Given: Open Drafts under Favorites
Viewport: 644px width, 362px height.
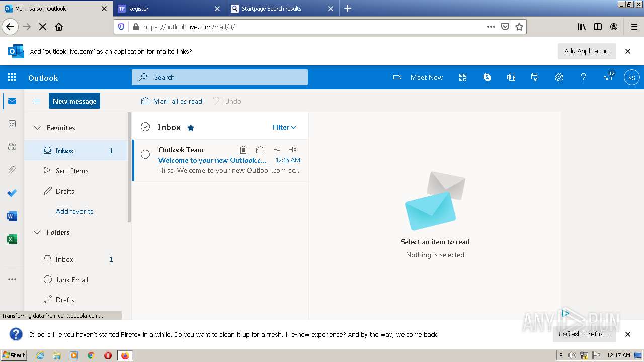Looking at the screenshot, I should tap(76, 191).
